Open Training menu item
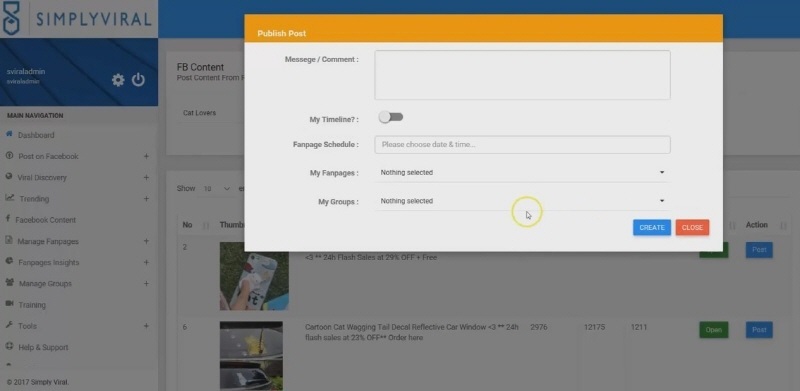Image resolution: width=800 pixels, height=391 pixels. [32, 305]
